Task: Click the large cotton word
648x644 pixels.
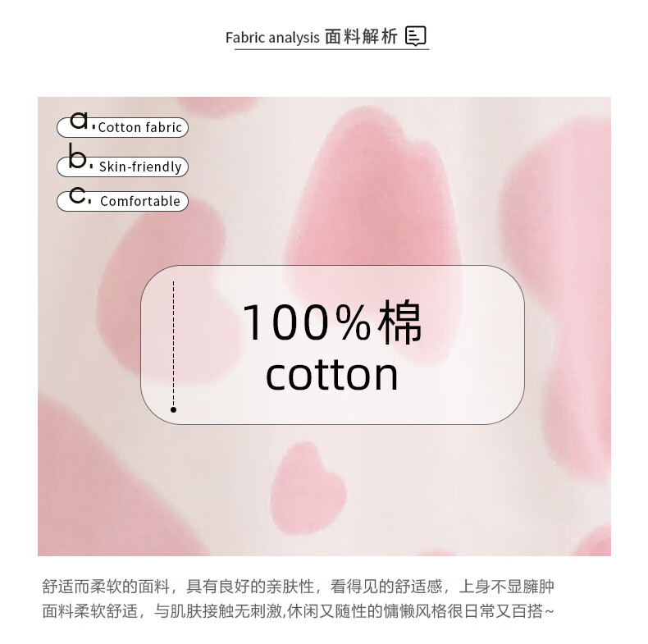Action: tap(331, 374)
